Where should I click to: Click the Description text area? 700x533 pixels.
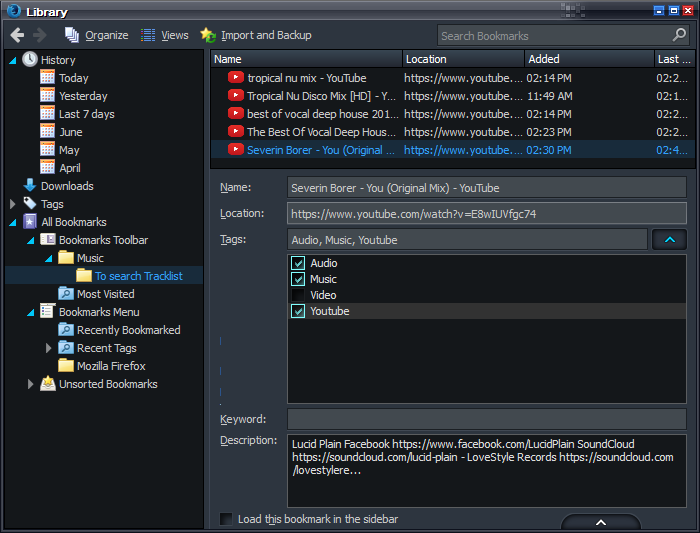487,471
